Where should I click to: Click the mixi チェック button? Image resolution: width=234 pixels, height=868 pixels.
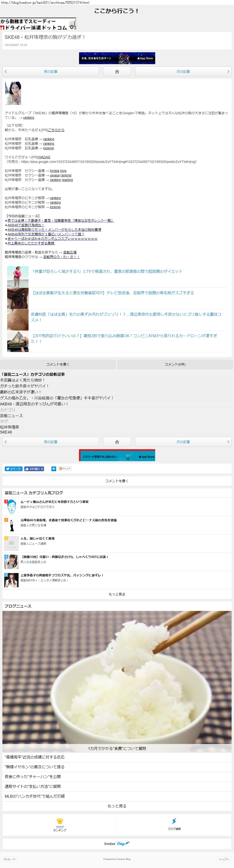[65, 469]
